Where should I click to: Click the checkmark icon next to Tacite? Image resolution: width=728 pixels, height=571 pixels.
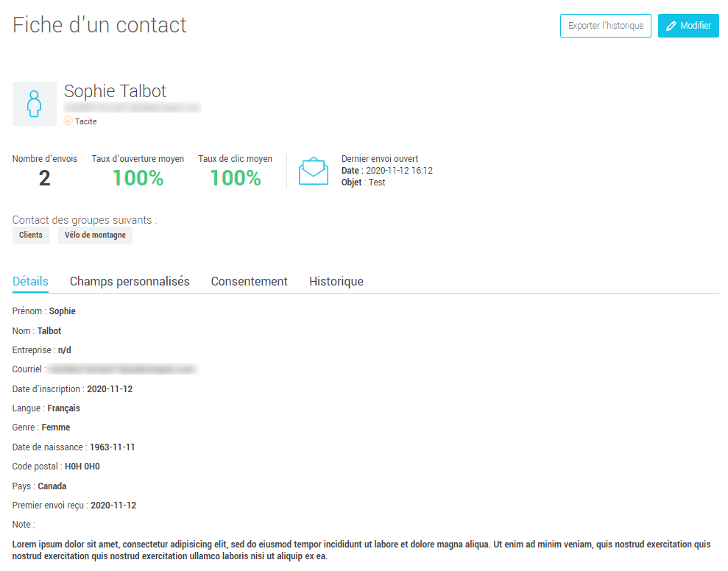pyautogui.click(x=68, y=121)
